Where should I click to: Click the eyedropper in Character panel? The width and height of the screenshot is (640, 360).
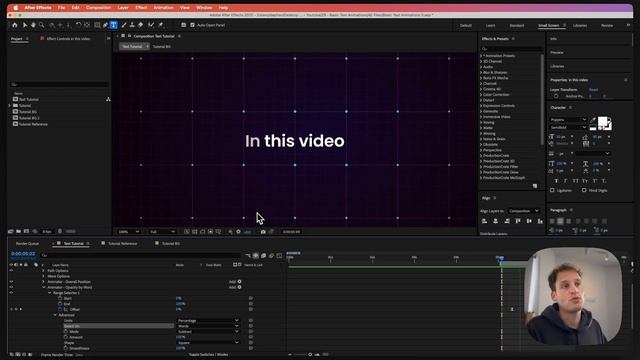(593, 120)
